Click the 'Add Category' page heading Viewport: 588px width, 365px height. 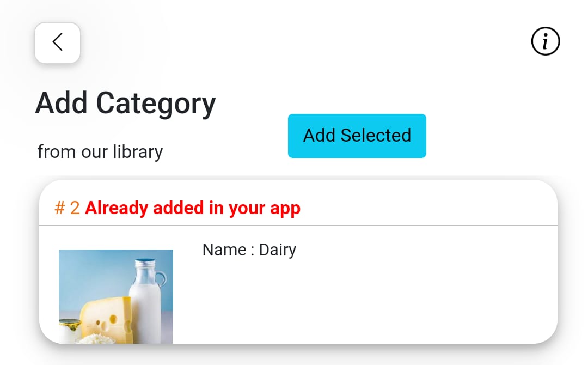pos(126,103)
